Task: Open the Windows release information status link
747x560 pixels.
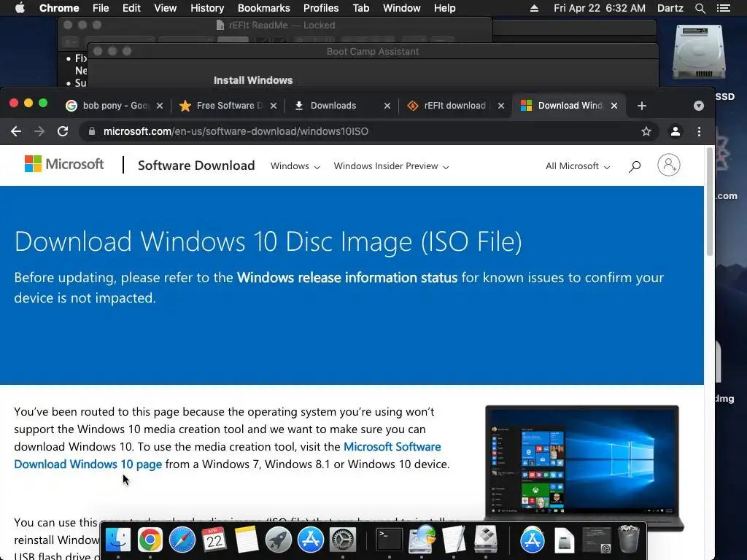Action: click(x=347, y=278)
